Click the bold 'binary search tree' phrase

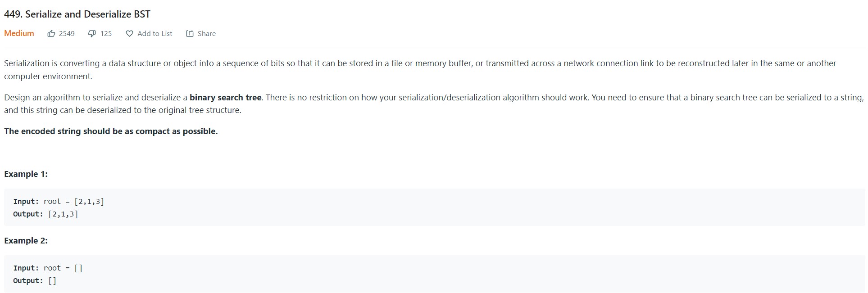[225, 98]
